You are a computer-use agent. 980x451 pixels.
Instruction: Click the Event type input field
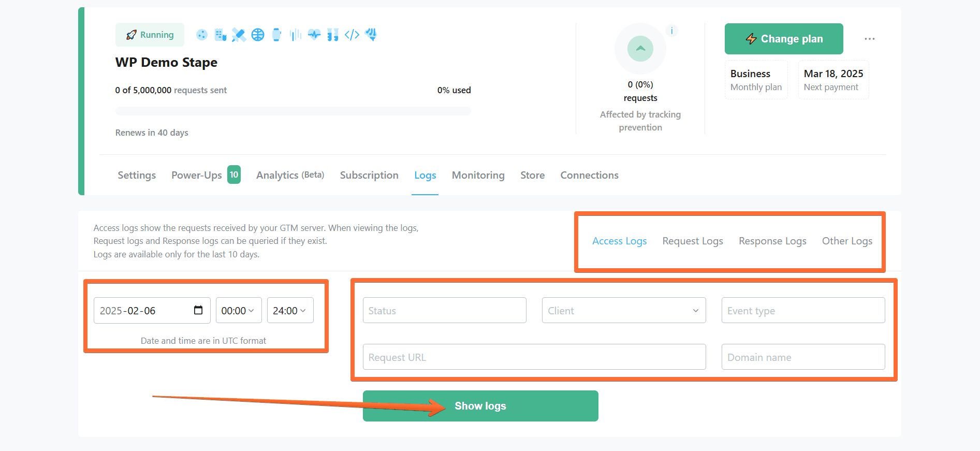803,310
